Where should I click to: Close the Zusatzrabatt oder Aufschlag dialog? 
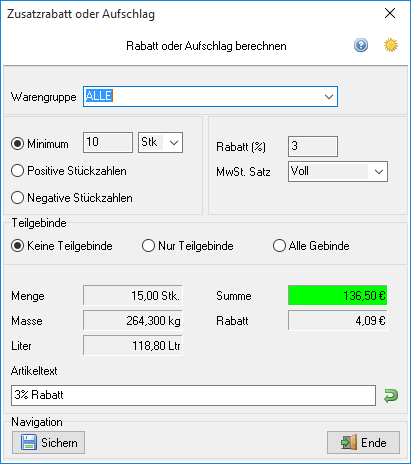pos(390,13)
